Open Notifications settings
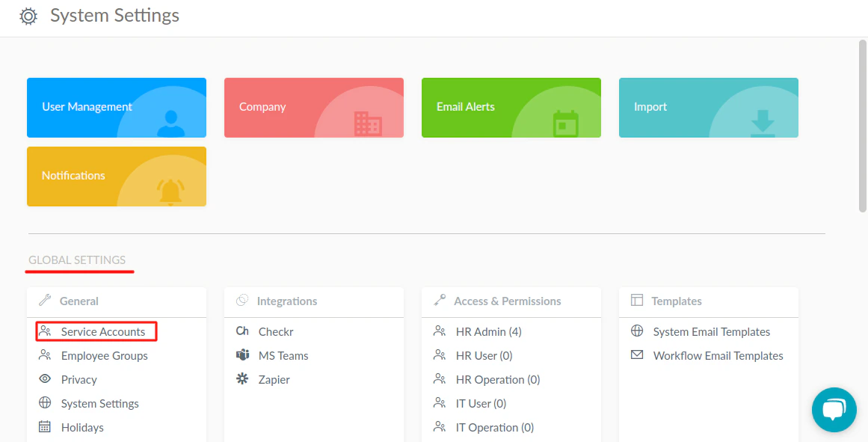 (x=116, y=176)
